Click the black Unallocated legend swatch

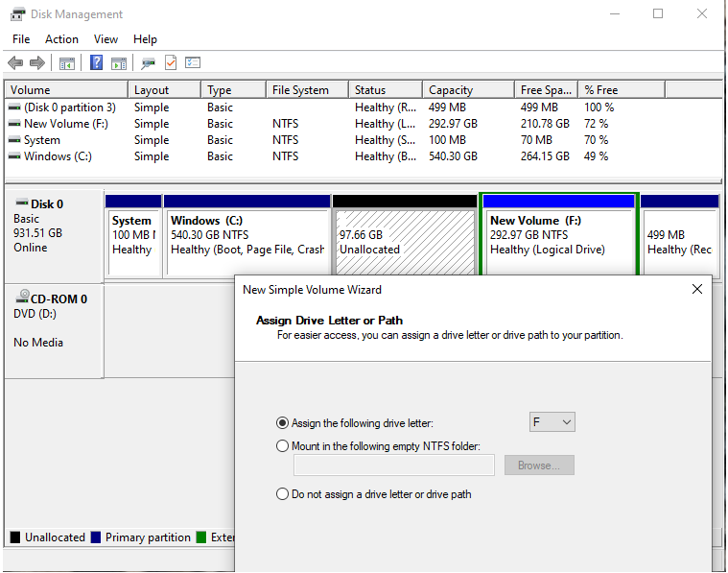pyautogui.click(x=15, y=537)
